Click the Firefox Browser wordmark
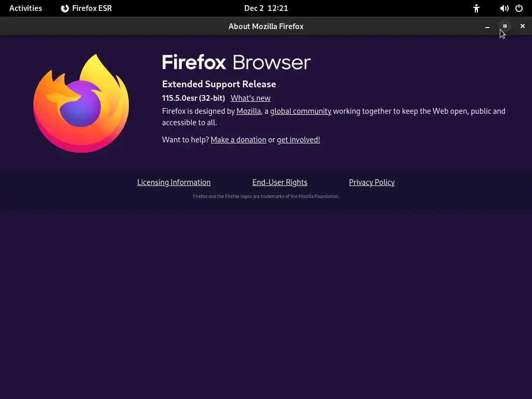The image size is (532, 399). (236, 62)
